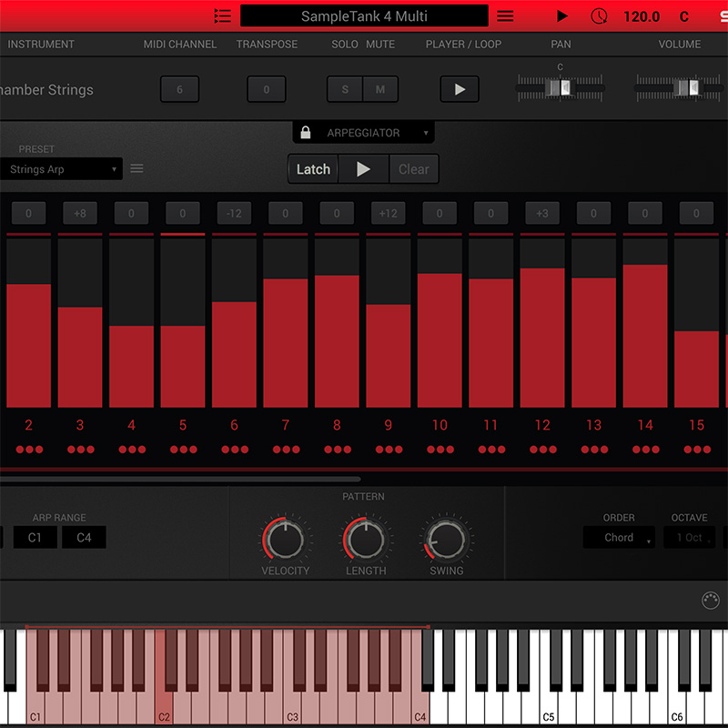Toggle the arpeggiator Latch button

[x=313, y=169]
